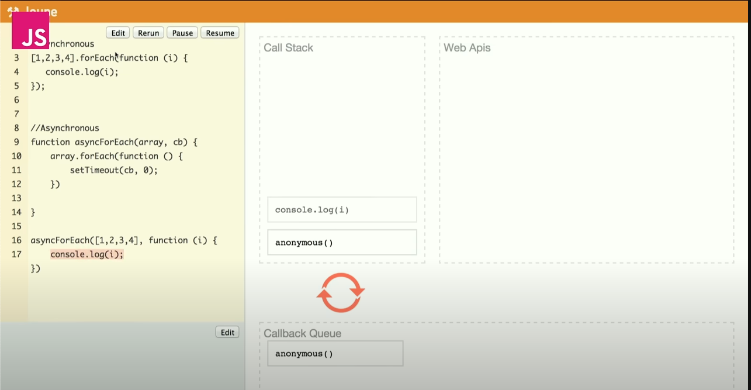Click setTimeout(cb, 0); line
This screenshot has height=390, width=751.
[x=114, y=170]
